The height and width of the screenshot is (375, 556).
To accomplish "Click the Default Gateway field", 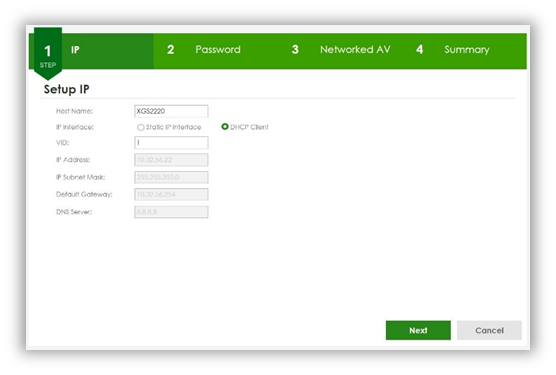I will pyautogui.click(x=171, y=195).
